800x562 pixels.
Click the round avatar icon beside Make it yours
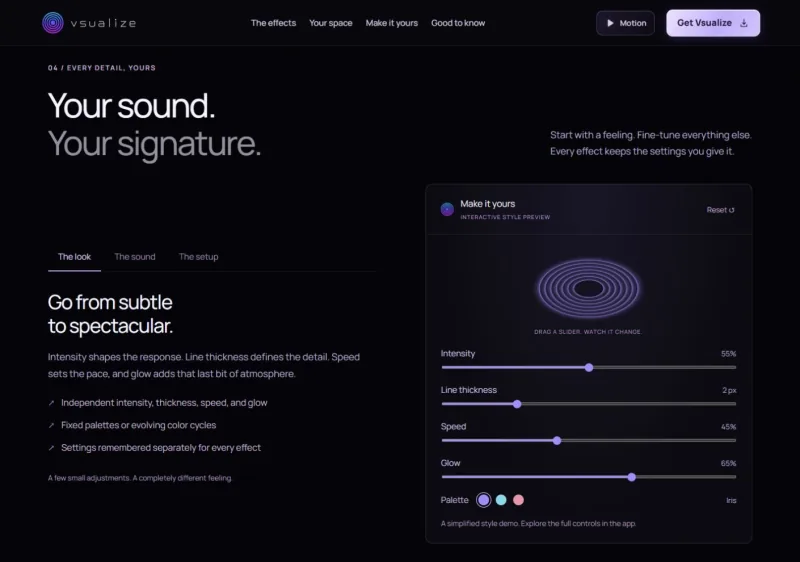(x=447, y=210)
